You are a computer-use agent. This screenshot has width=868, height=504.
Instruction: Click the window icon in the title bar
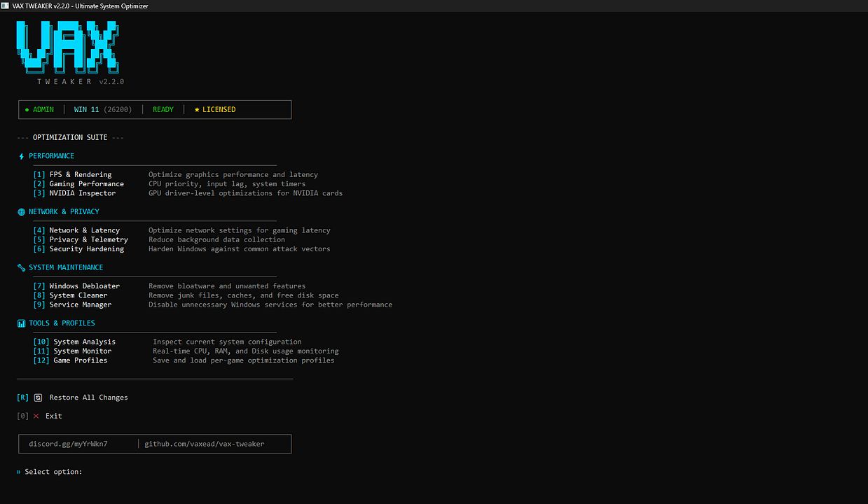[x=6, y=6]
